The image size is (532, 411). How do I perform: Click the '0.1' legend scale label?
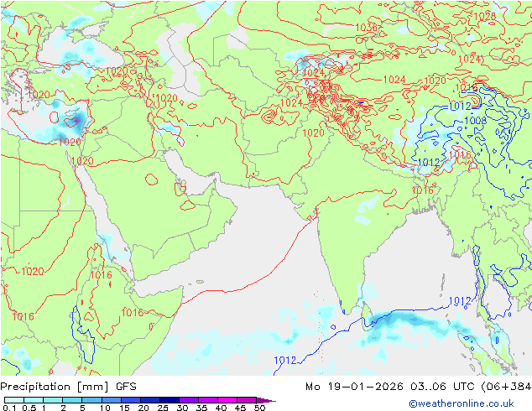pos(9,408)
